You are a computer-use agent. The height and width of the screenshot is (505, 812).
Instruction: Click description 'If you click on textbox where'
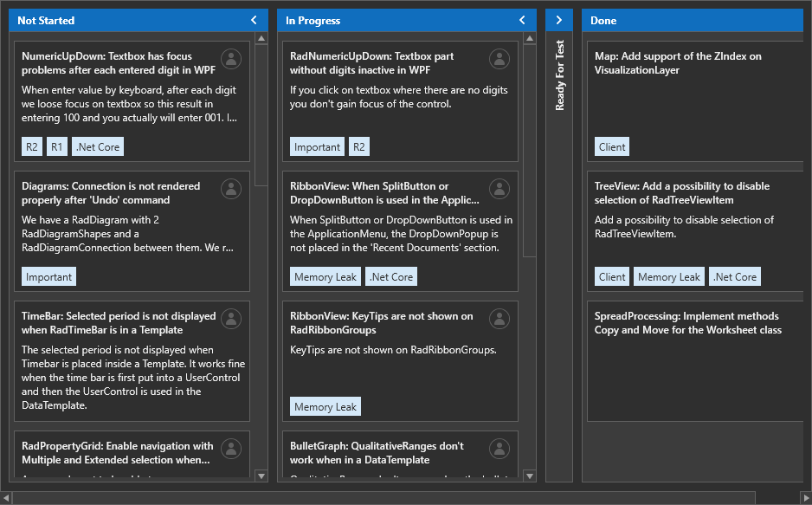399,97
